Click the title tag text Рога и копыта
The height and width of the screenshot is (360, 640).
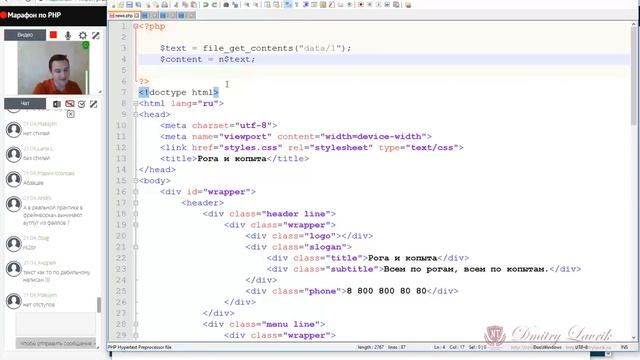coord(232,159)
